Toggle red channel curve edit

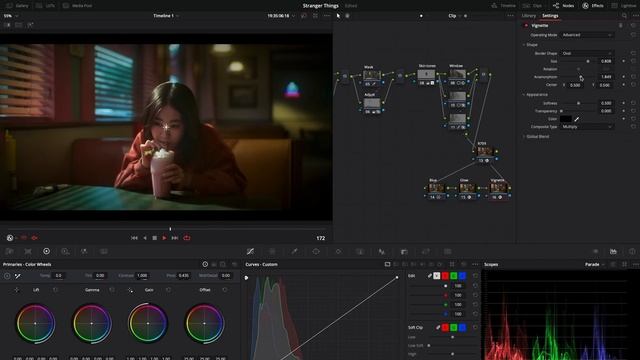(445, 276)
